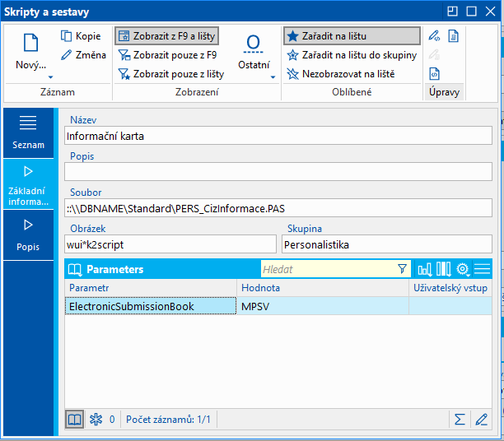Click the Hodnota column header
The width and height of the screenshot is (504, 441).
click(x=323, y=287)
